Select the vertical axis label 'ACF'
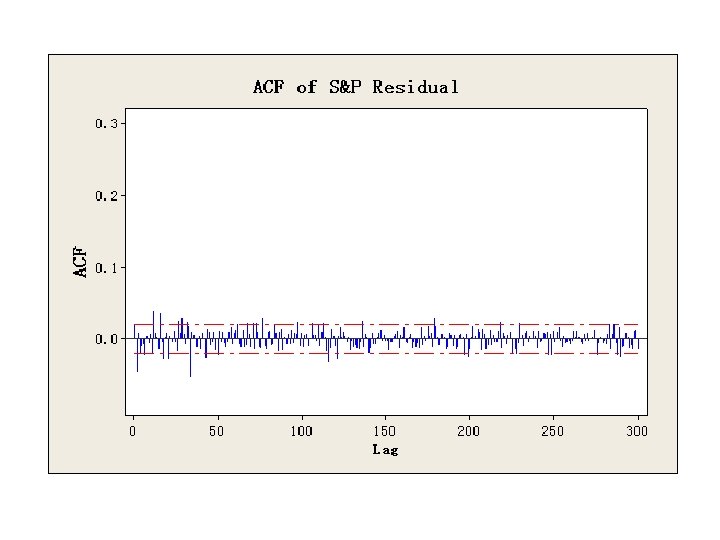Screen dimensions: 720x540 [80, 262]
